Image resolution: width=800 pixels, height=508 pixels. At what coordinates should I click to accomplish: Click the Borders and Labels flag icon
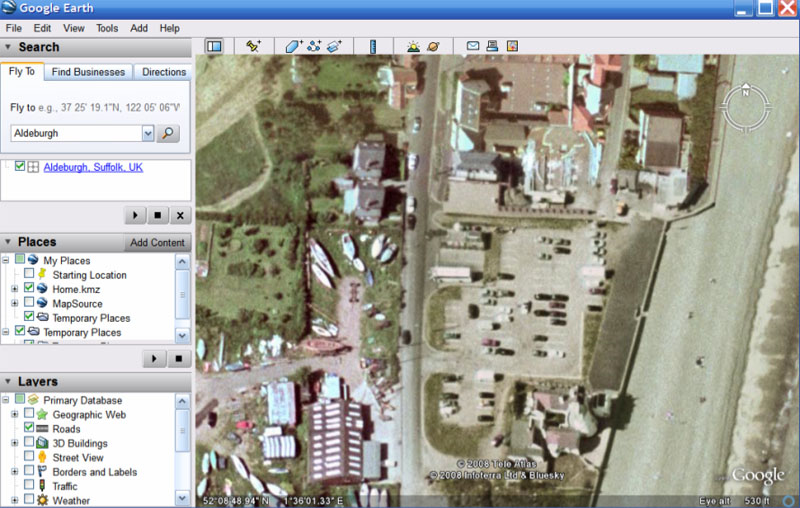42,471
